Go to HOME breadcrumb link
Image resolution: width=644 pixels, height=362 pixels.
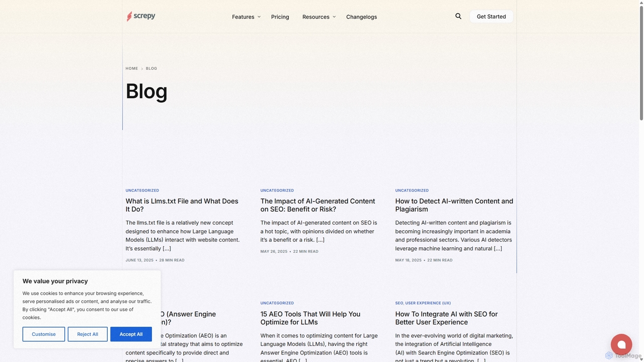tap(132, 68)
